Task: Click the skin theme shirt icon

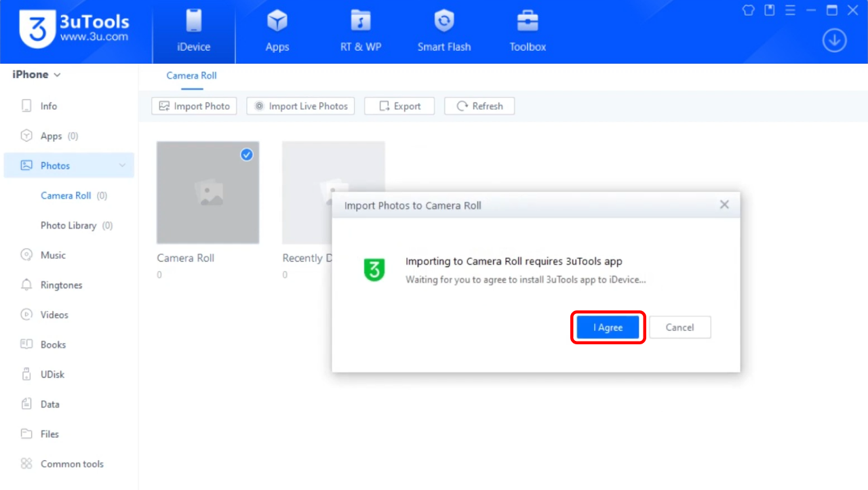Action: (749, 10)
